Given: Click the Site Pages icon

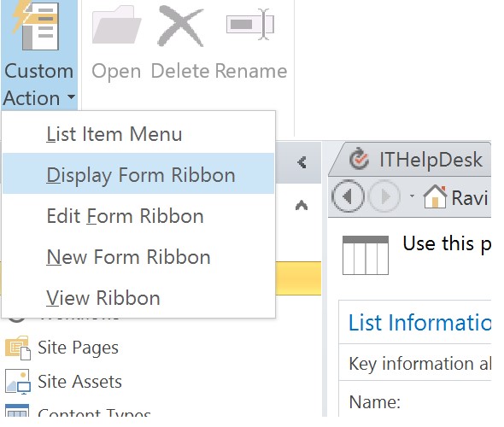Looking at the screenshot, I should pos(18,348).
